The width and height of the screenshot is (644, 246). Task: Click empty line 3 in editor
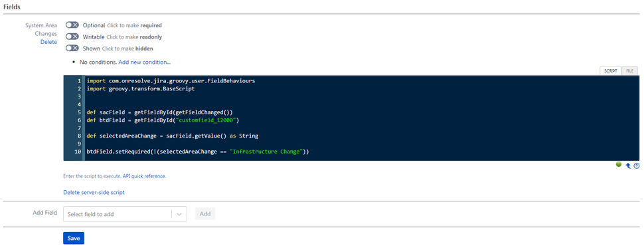pyautogui.click(x=361, y=96)
